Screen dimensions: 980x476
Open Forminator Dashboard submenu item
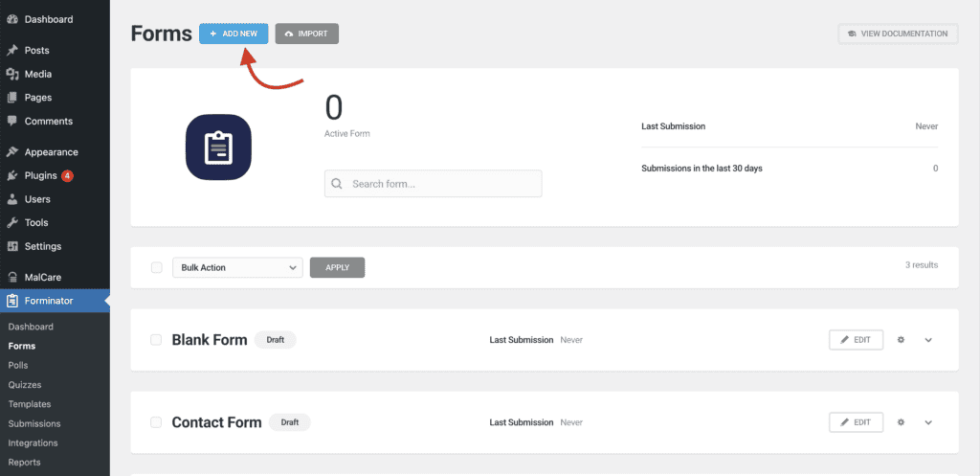pos(31,327)
